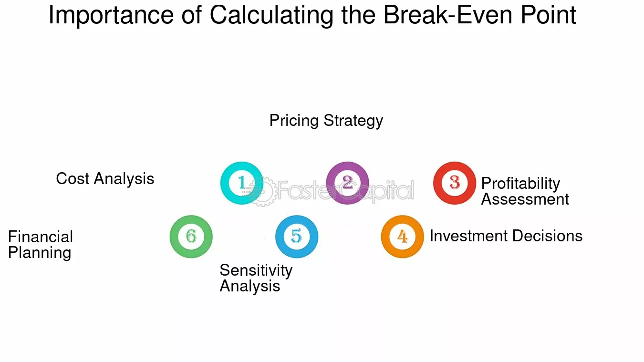Click the Cost Analysis label
Viewport: 644px width, 362px height.
[105, 179]
